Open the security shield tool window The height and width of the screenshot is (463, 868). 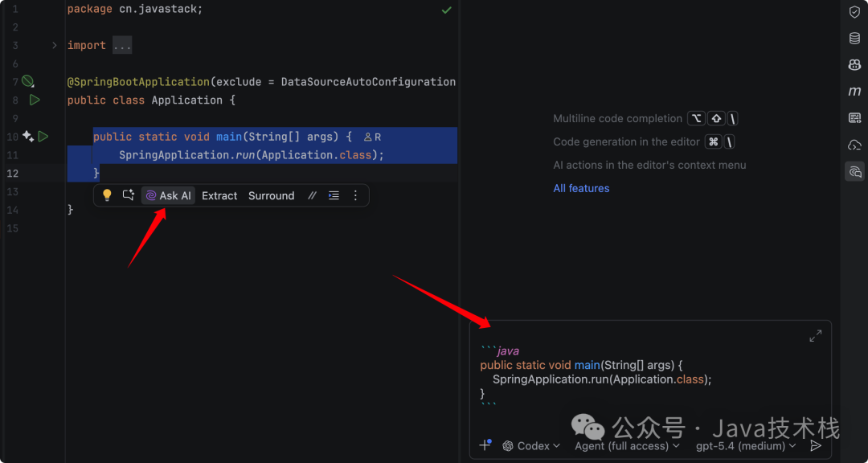click(854, 12)
